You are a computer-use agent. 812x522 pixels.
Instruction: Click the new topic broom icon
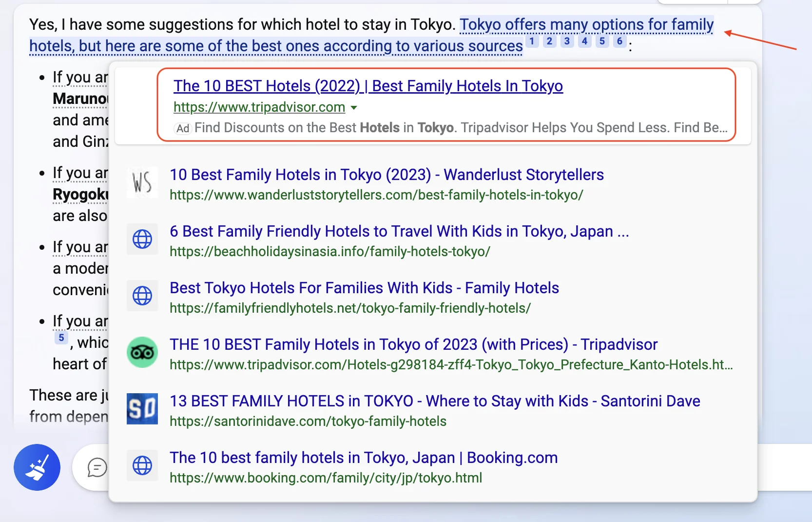tap(37, 467)
